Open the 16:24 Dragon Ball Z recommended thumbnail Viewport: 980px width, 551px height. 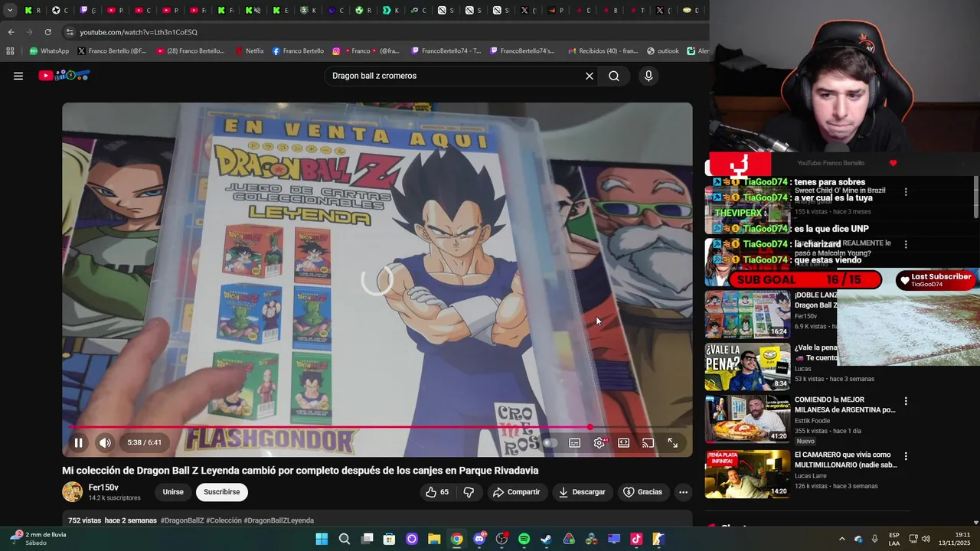point(747,315)
